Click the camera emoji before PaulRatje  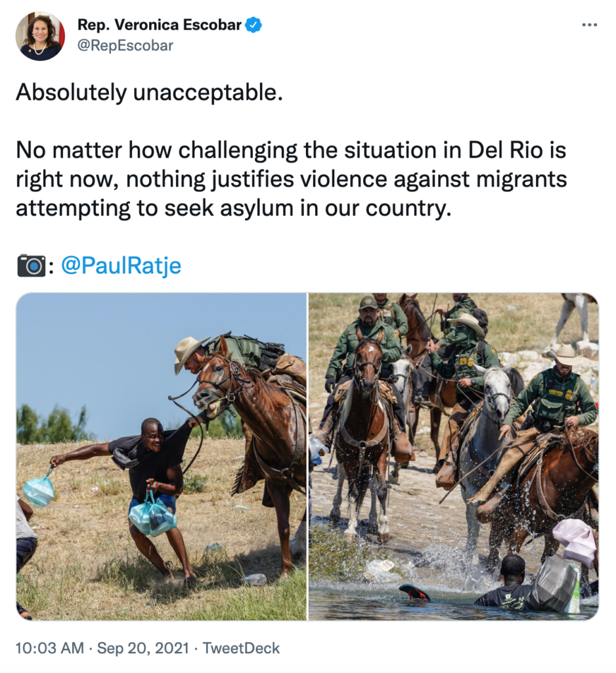pyautogui.click(x=32, y=266)
